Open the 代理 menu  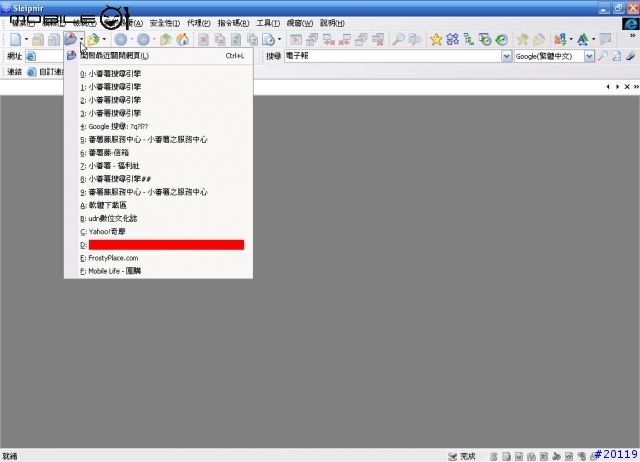coord(198,23)
